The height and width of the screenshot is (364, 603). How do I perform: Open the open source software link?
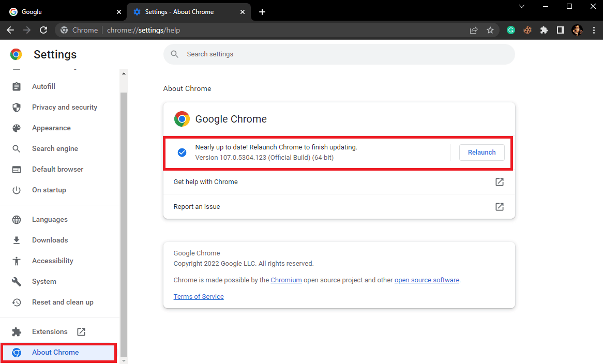click(427, 280)
